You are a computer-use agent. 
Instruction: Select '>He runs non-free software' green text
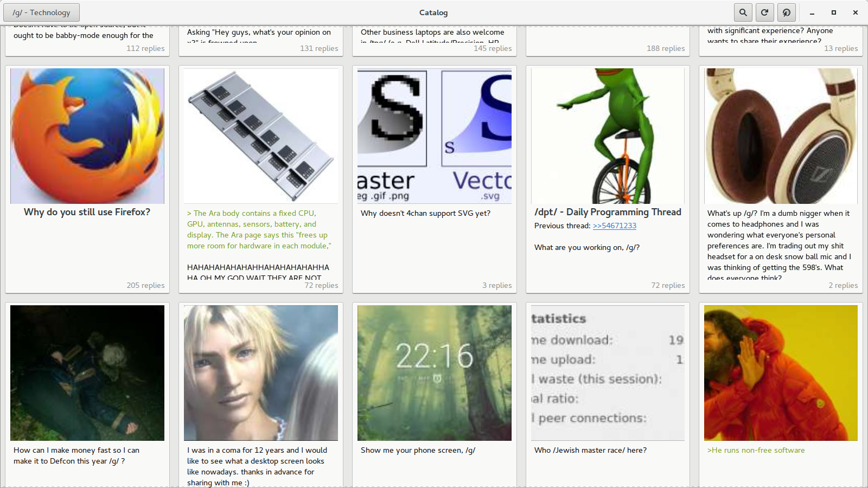tap(756, 450)
